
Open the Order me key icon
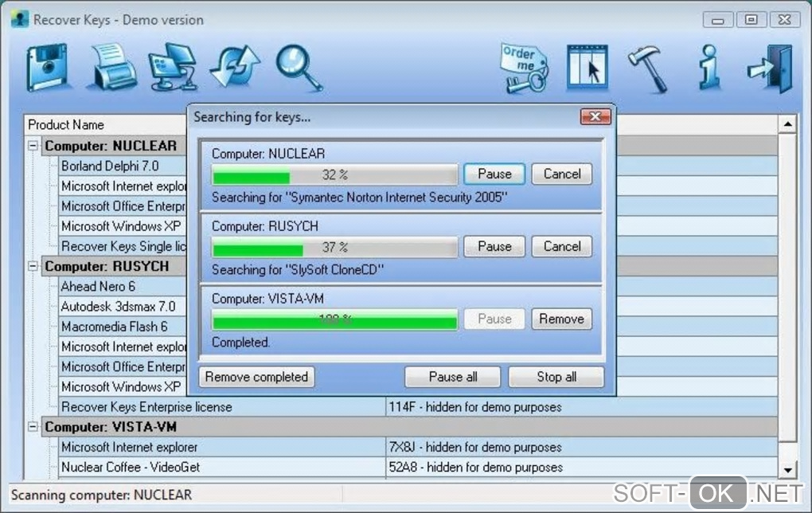click(x=524, y=69)
